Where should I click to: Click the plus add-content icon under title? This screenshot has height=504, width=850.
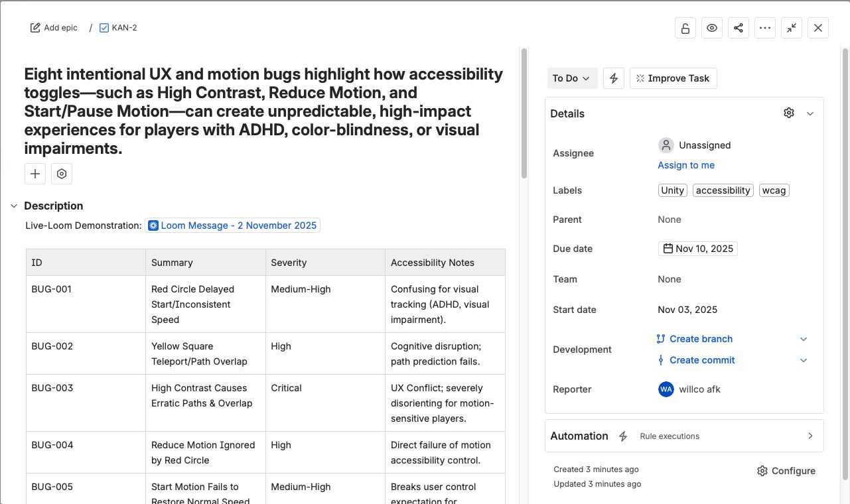tap(35, 174)
